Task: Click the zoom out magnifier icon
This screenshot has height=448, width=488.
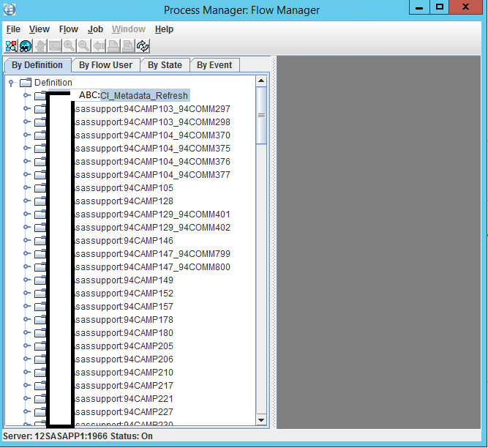Action: 83,46
